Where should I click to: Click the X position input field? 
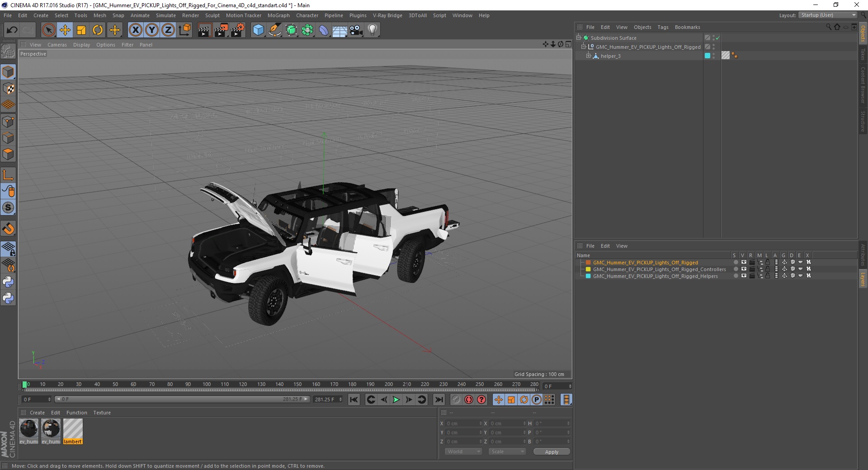(463, 423)
